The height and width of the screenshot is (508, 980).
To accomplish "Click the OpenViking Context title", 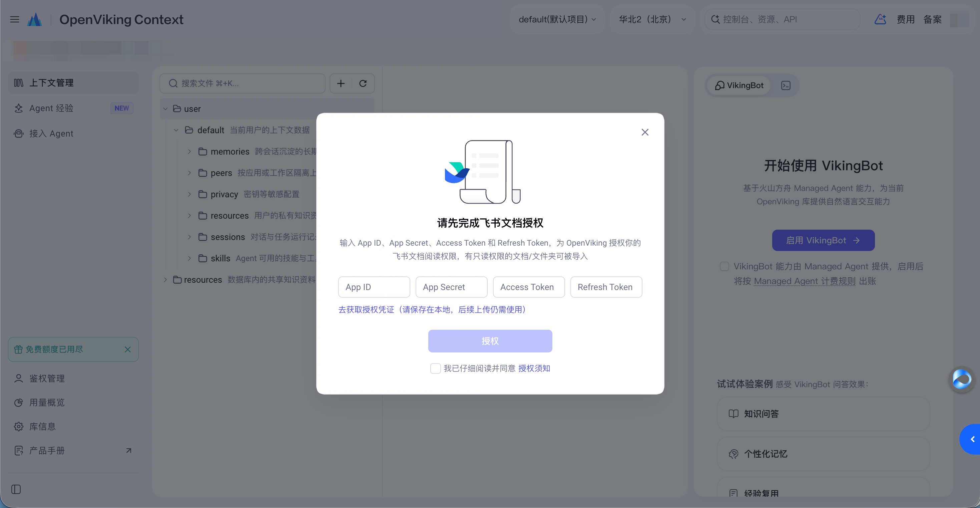I will (121, 19).
